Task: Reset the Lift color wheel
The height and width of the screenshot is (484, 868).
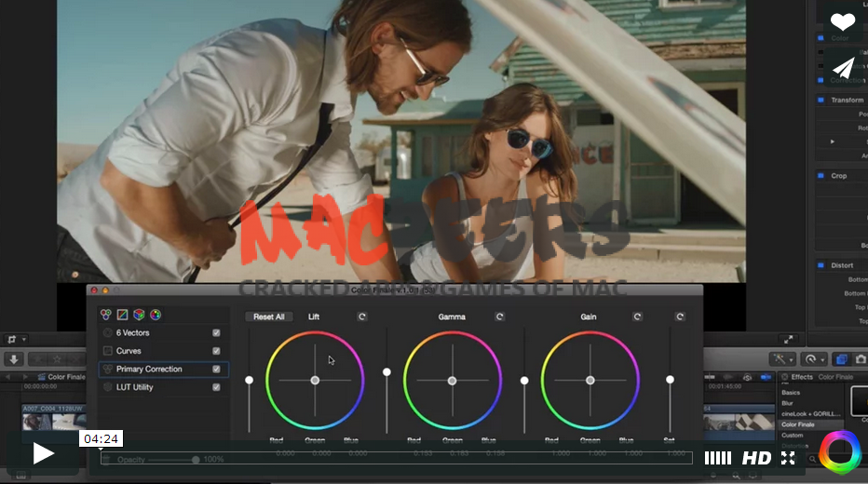Action: [x=362, y=316]
